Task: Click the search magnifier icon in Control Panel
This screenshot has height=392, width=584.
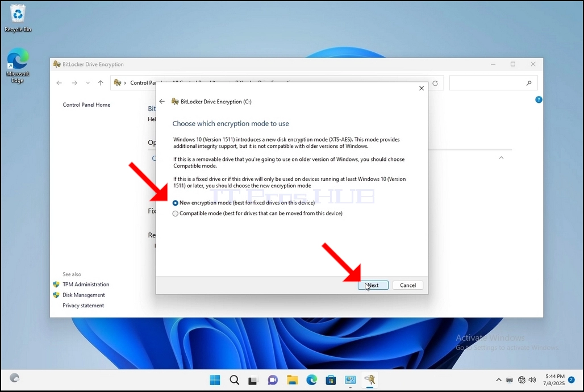Action: [529, 83]
